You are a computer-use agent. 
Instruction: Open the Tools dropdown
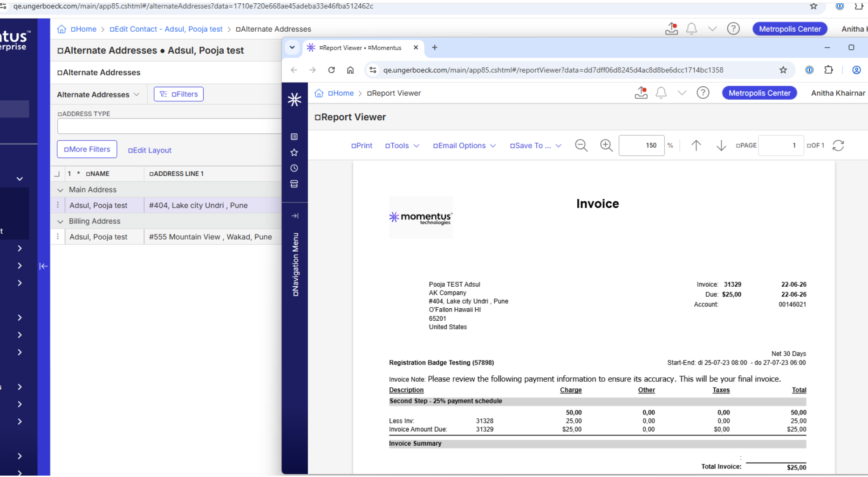coord(402,145)
